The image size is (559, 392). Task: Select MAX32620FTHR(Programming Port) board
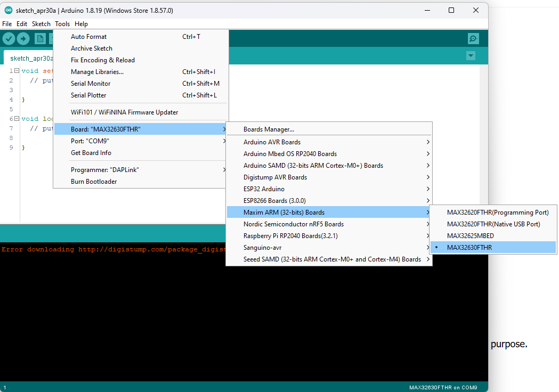493,213
